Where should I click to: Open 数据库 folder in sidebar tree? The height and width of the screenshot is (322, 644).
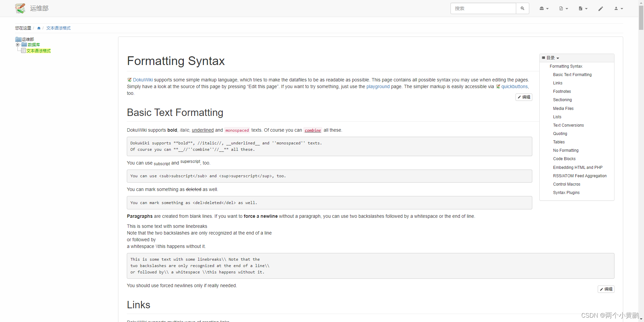pos(34,45)
